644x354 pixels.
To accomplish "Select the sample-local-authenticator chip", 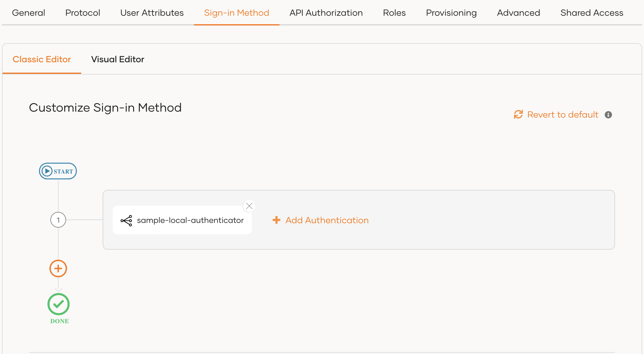I will pos(182,220).
